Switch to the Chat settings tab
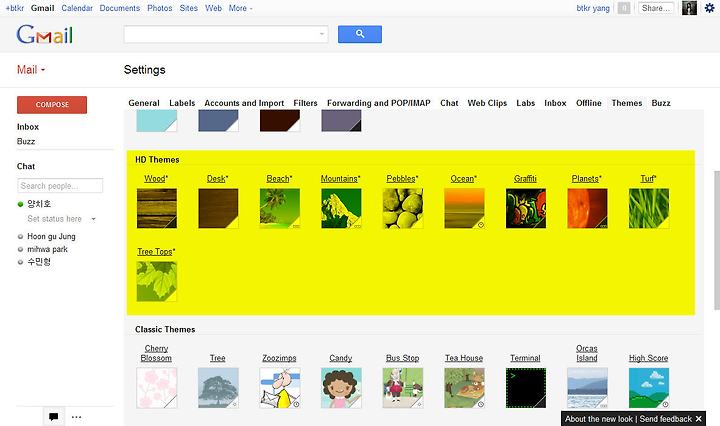720x426 pixels. [x=449, y=103]
